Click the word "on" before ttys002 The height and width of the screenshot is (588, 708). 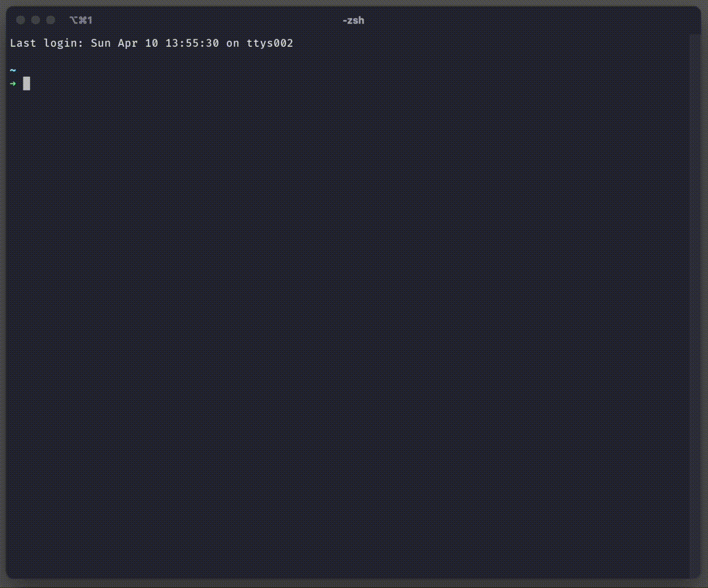tap(233, 43)
